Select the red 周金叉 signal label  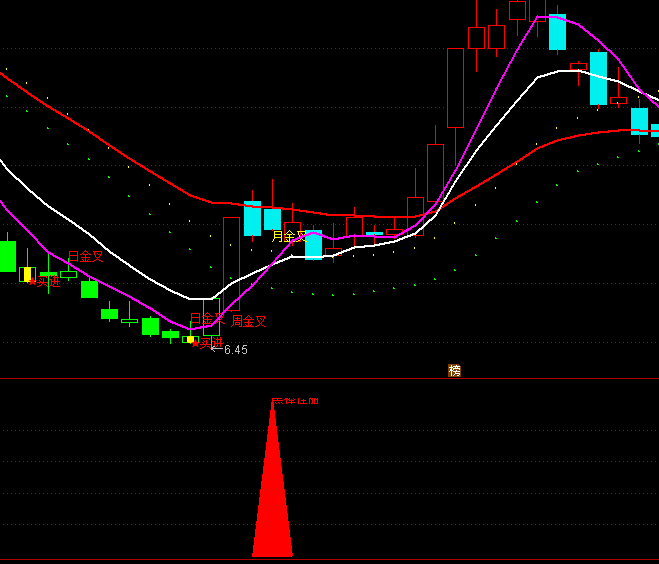coord(249,321)
